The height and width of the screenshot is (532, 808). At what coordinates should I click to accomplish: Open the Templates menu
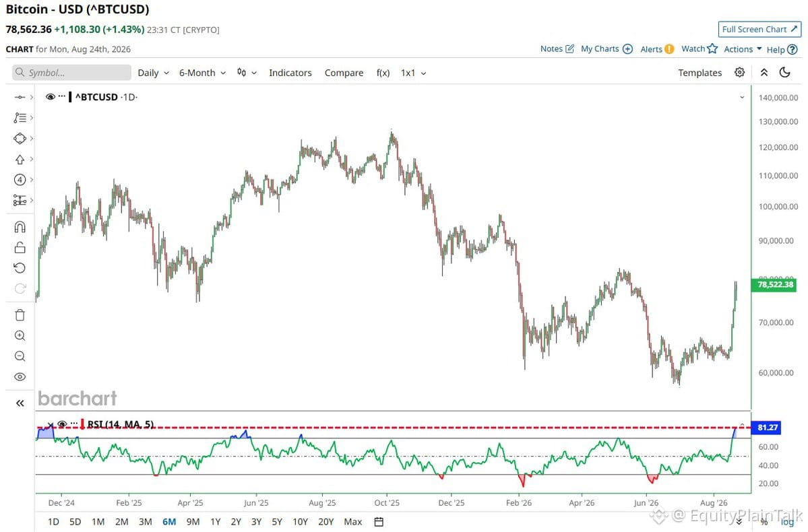click(700, 73)
